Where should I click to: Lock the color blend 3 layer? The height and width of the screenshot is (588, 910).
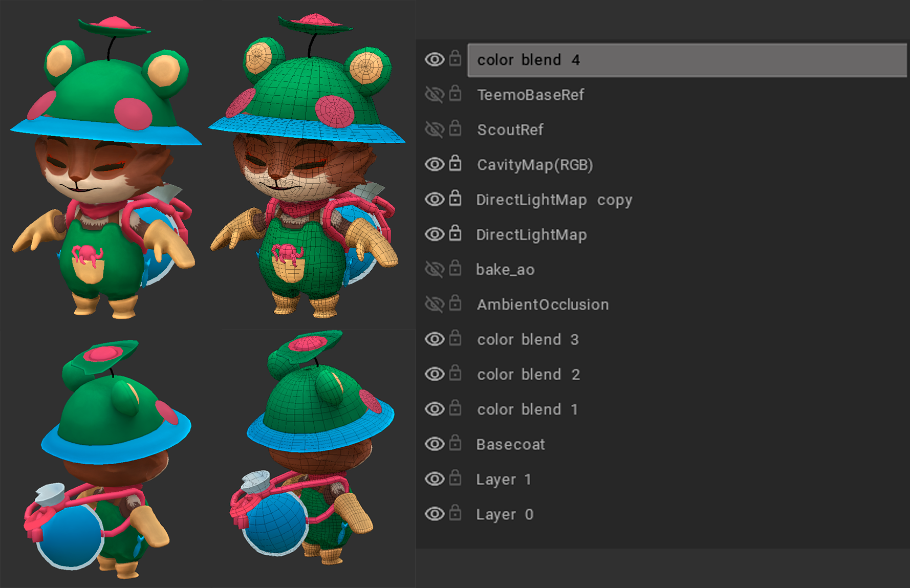(x=455, y=338)
